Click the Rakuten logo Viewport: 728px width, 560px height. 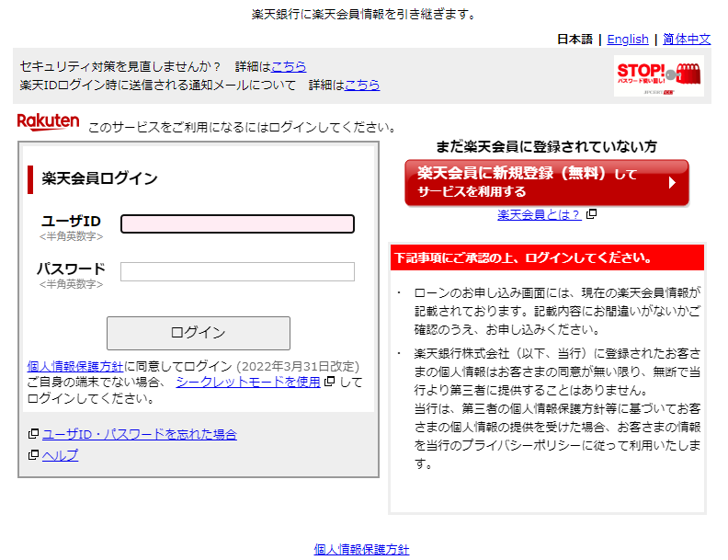point(48,122)
